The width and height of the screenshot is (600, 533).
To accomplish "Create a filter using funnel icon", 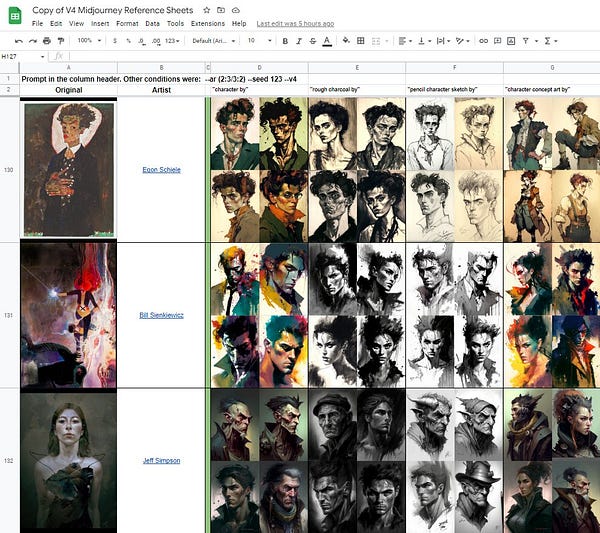I will tap(526, 41).
